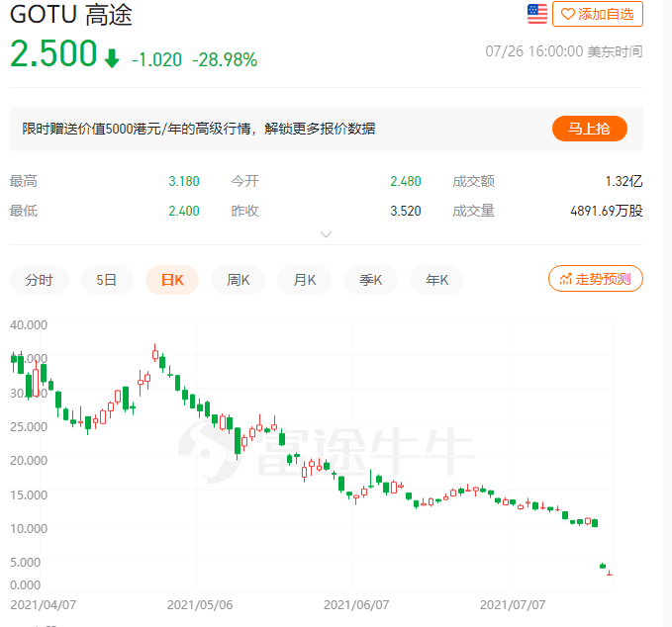Click the 今开 value 2.480
This screenshot has height=627, width=672.
[406, 181]
